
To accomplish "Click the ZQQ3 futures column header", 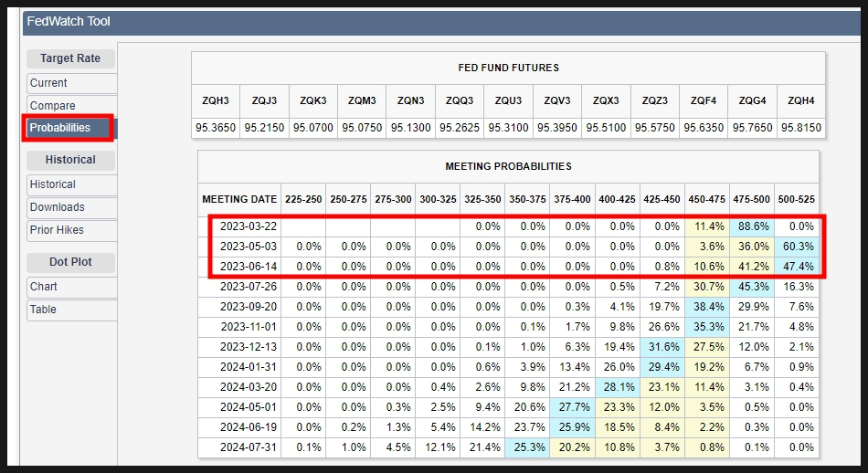I will [x=460, y=100].
